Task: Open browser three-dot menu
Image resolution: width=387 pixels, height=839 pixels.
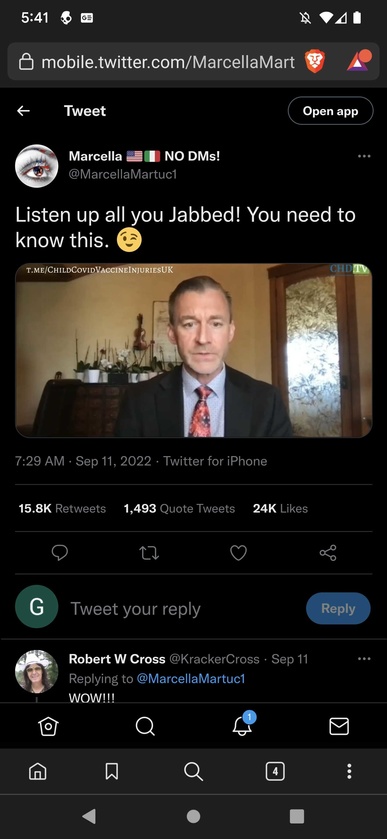Action: click(349, 771)
